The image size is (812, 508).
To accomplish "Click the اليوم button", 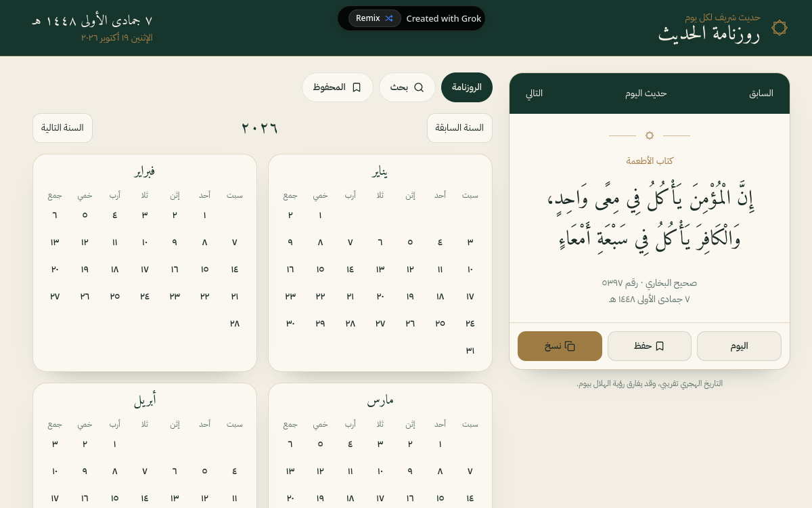I will (739, 346).
